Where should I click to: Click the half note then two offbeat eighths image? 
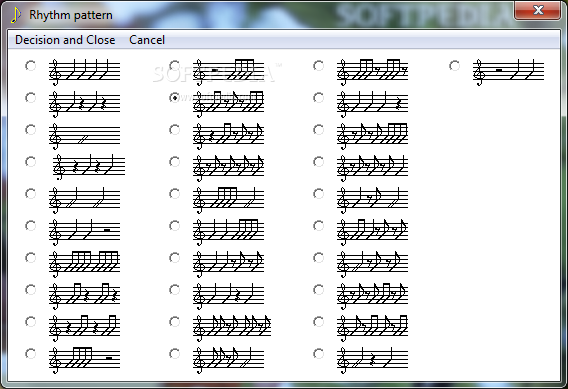click(x=372, y=264)
